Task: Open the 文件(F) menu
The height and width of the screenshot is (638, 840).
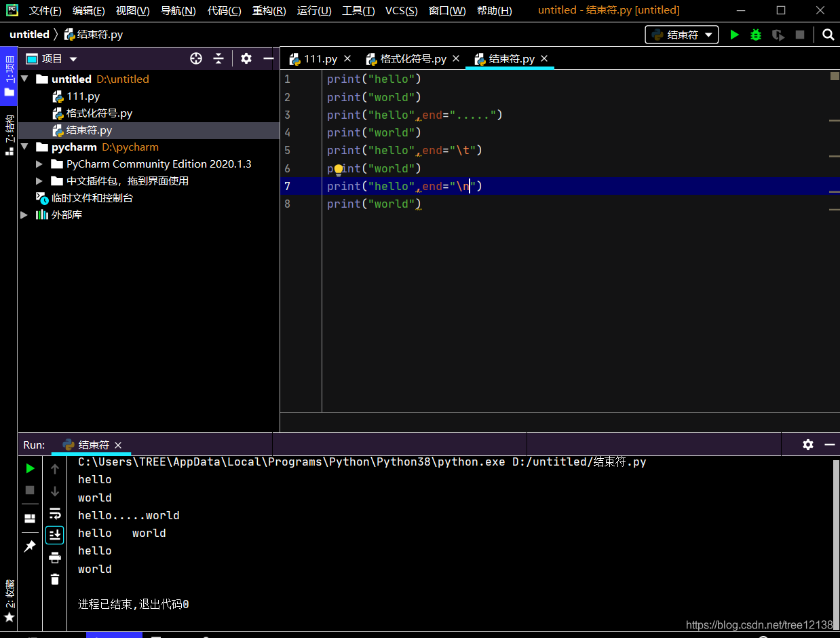Action: click(45, 10)
